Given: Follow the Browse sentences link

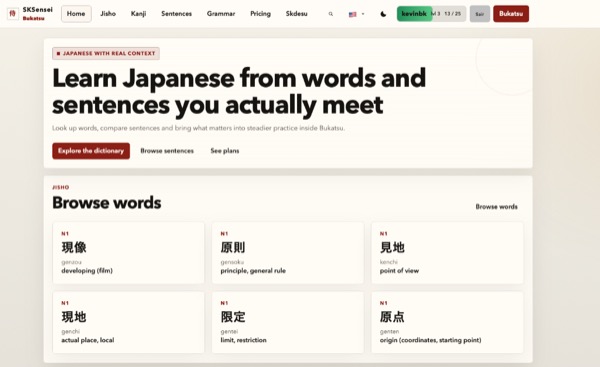Looking at the screenshot, I should click(x=167, y=151).
